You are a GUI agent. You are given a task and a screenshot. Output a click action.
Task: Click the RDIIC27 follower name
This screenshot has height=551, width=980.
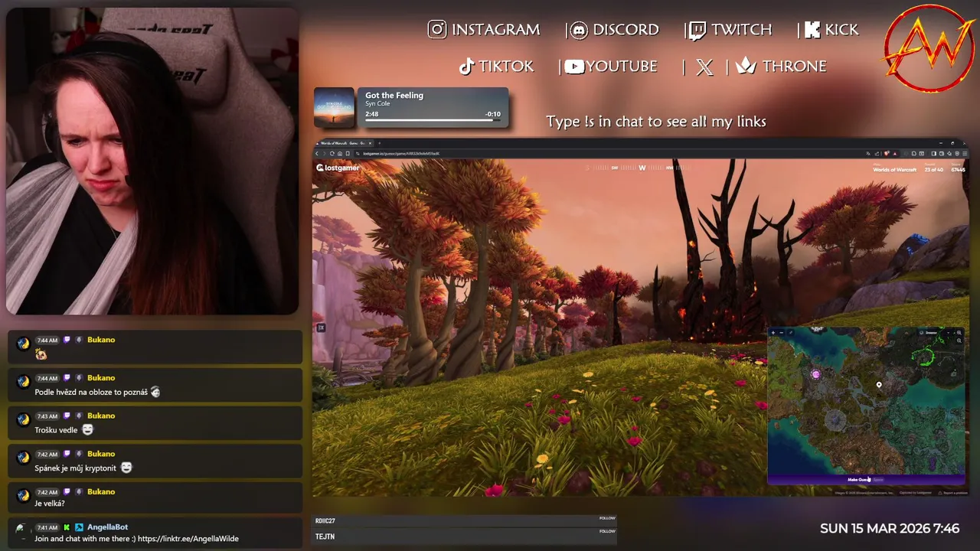point(325,521)
